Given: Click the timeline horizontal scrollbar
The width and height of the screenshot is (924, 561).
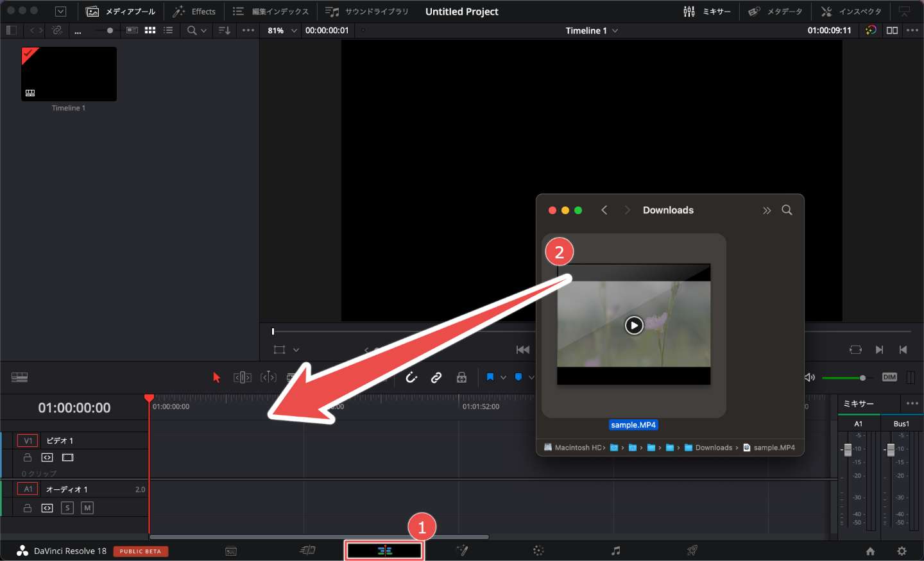Looking at the screenshot, I should [319, 537].
